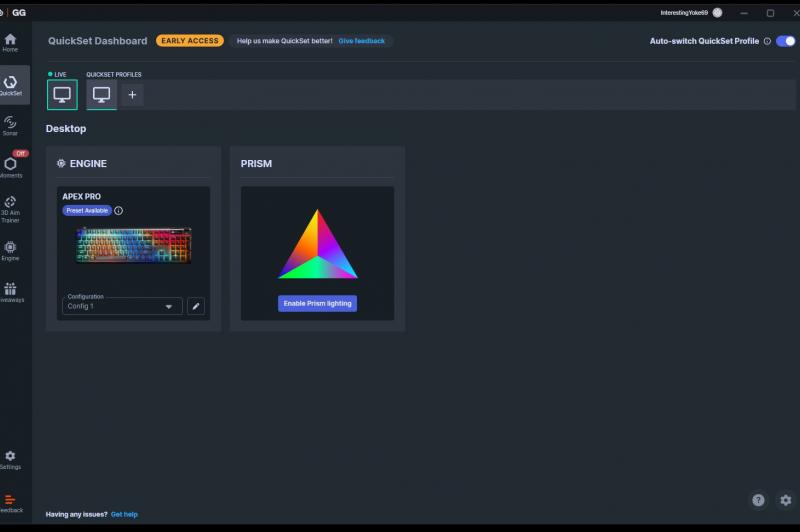The width and height of the screenshot is (800, 532).
Task: Open the bottom-right gear settings
Action: point(786,500)
